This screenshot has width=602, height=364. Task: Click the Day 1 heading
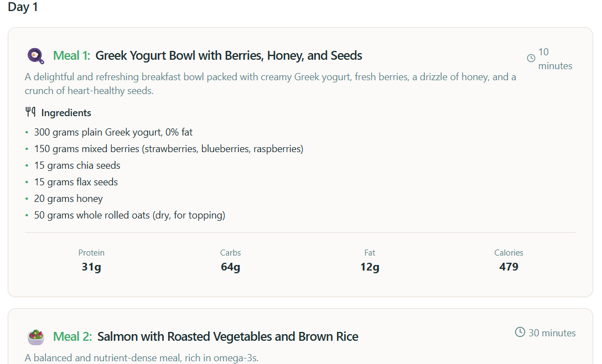(23, 7)
